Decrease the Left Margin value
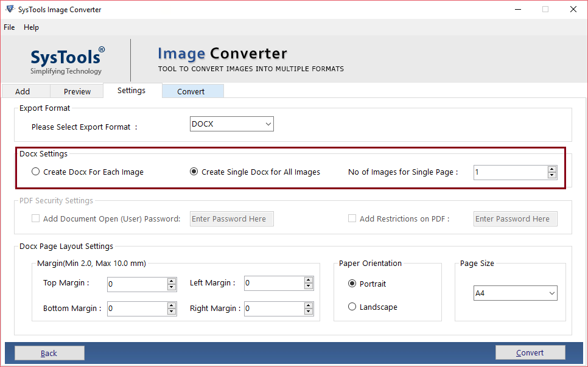 point(308,287)
